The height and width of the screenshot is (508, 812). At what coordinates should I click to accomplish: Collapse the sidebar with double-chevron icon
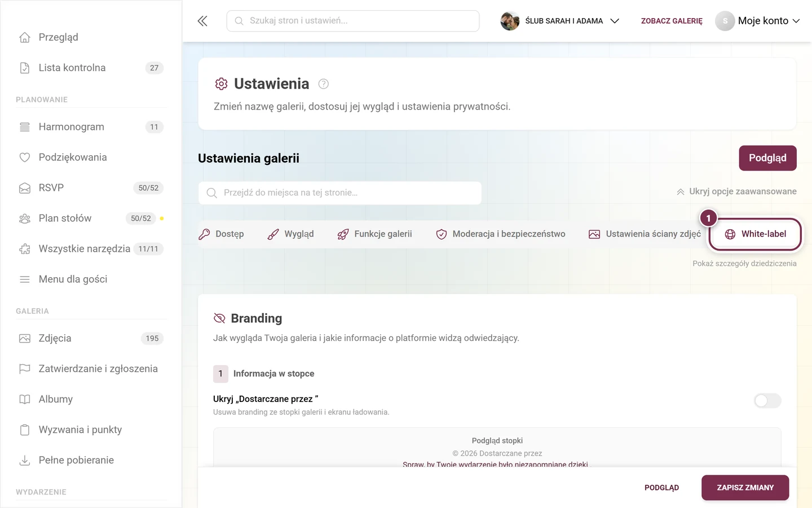[202, 21]
